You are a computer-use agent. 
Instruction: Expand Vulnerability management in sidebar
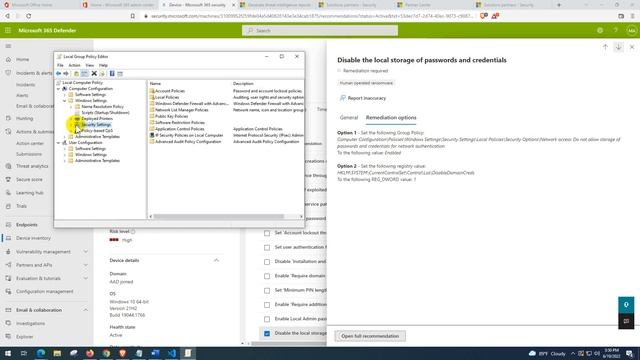[86, 252]
